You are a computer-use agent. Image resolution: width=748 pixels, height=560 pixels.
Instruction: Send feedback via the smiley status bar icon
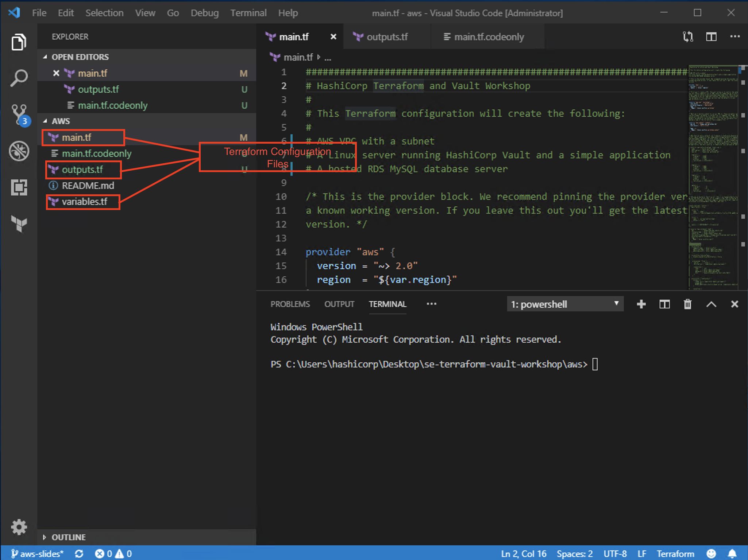coord(712,553)
